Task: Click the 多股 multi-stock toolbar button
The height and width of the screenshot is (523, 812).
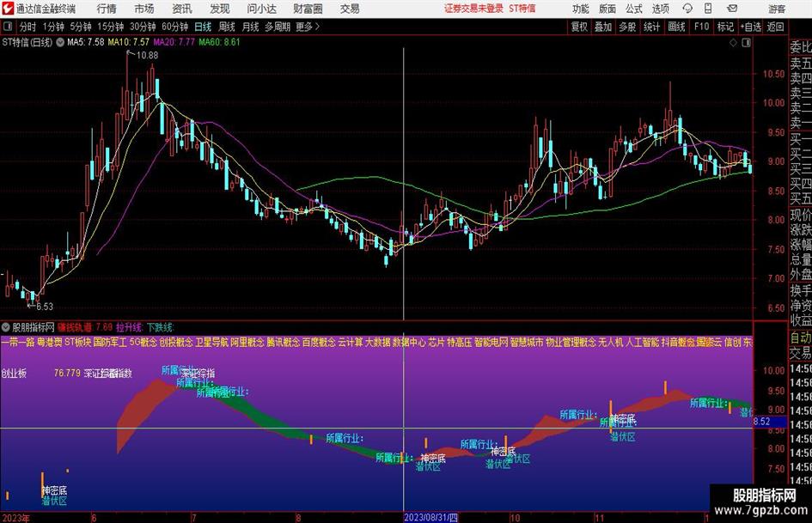Action: [627, 27]
